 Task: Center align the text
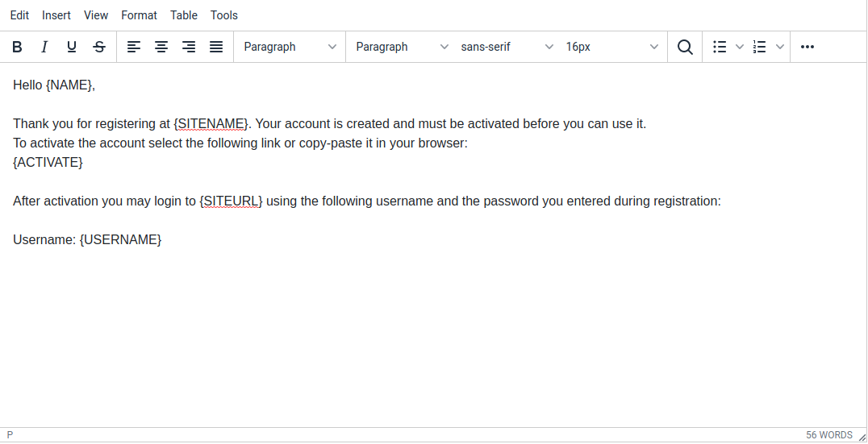[161, 47]
